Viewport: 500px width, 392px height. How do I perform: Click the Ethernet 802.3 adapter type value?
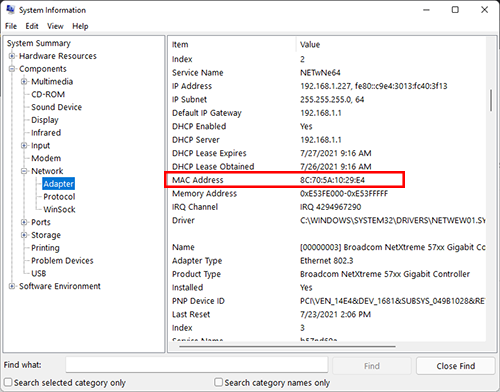pos(326,261)
